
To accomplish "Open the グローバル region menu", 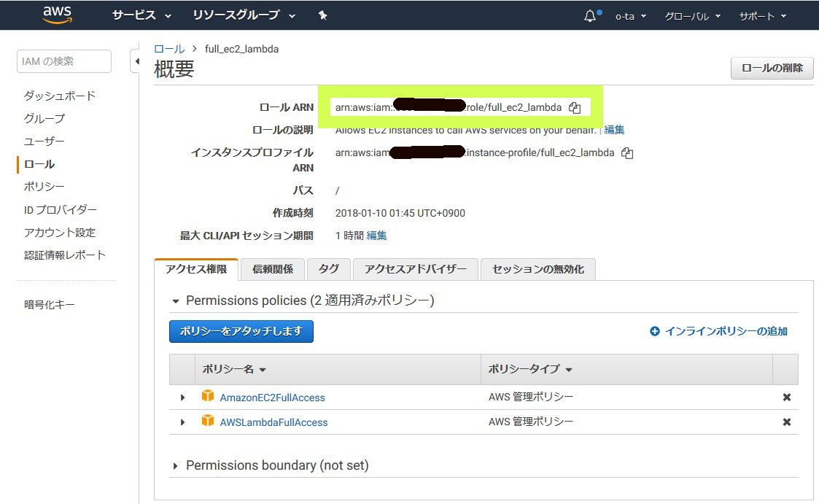I will (x=693, y=16).
